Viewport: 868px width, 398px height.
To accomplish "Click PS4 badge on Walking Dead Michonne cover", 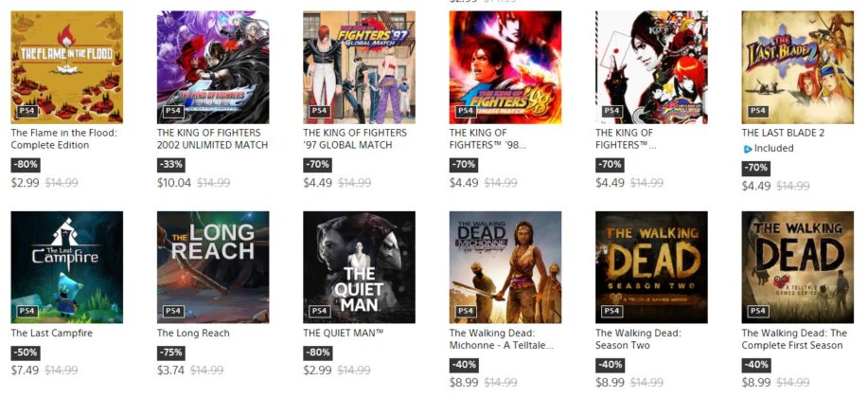I will (x=466, y=311).
